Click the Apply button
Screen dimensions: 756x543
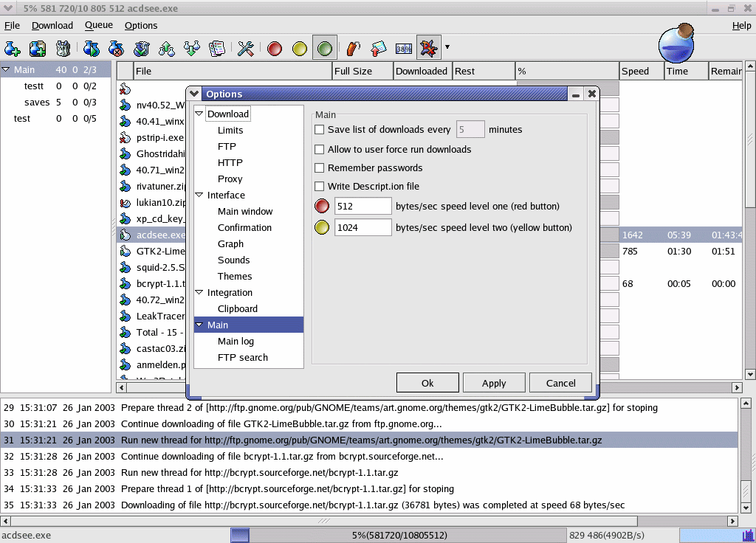click(x=494, y=383)
